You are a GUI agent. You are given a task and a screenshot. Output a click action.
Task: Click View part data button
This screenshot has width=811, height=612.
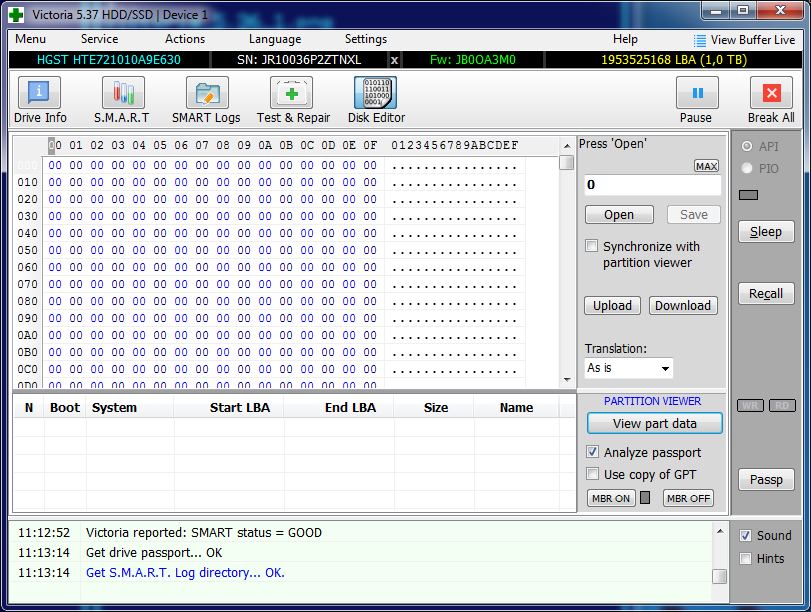(655, 424)
